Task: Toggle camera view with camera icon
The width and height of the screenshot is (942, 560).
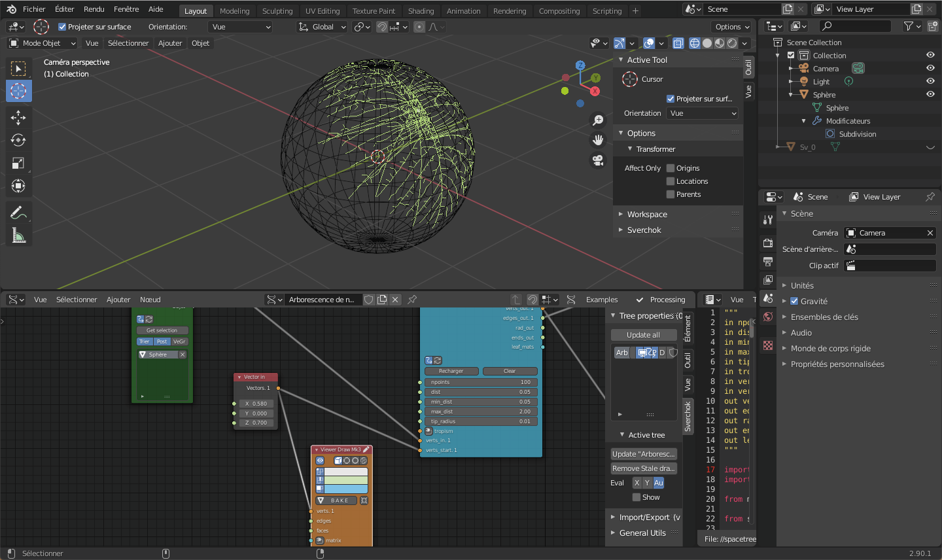Action: click(x=598, y=160)
